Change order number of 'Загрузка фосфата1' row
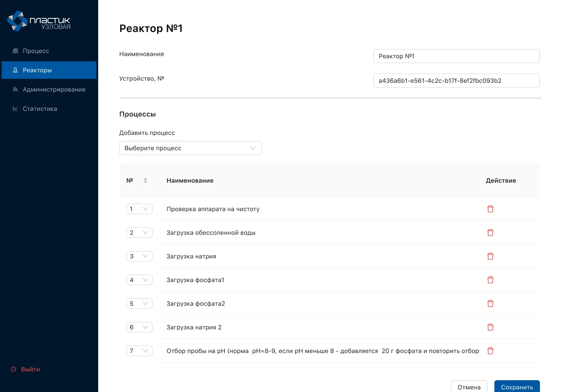The height and width of the screenshot is (392, 561). point(139,280)
